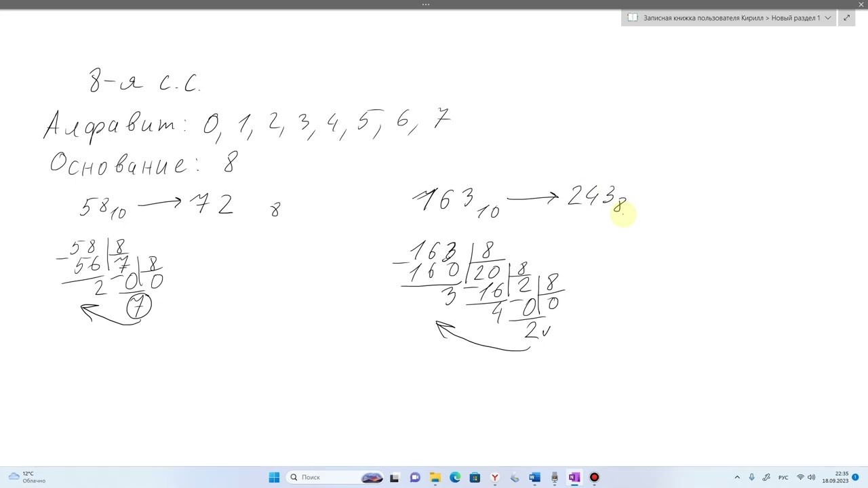Click the red recording app taskbar icon
The width and height of the screenshot is (868, 488).
pos(595,477)
